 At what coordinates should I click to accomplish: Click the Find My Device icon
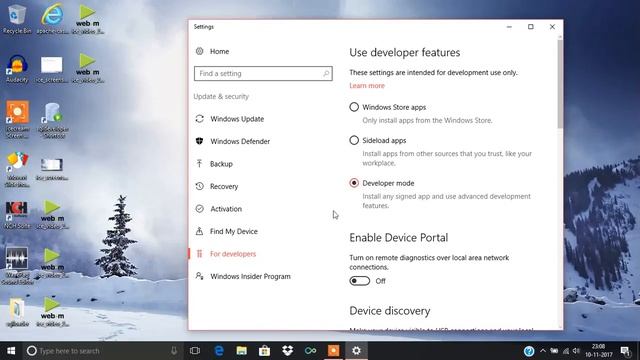pyautogui.click(x=200, y=231)
